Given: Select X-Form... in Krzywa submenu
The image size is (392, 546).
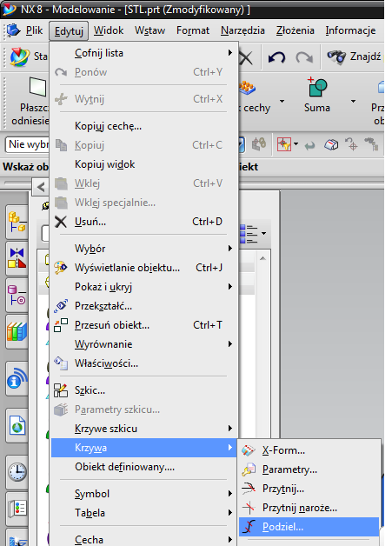Looking at the screenshot, I should pyautogui.click(x=309, y=450).
